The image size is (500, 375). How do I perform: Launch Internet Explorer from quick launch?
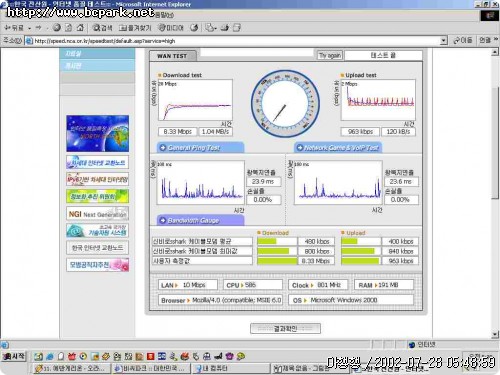[50, 356]
